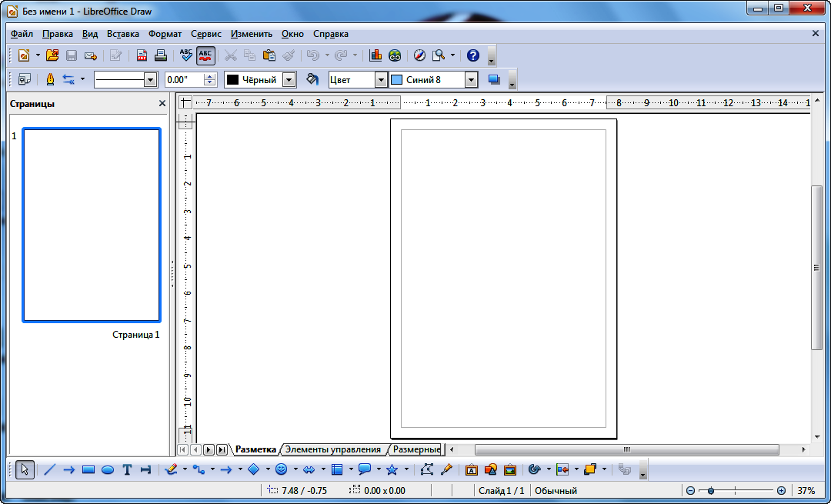831x504 pixels.
Task: Select the Connector tool
Action: coord(199,469)
